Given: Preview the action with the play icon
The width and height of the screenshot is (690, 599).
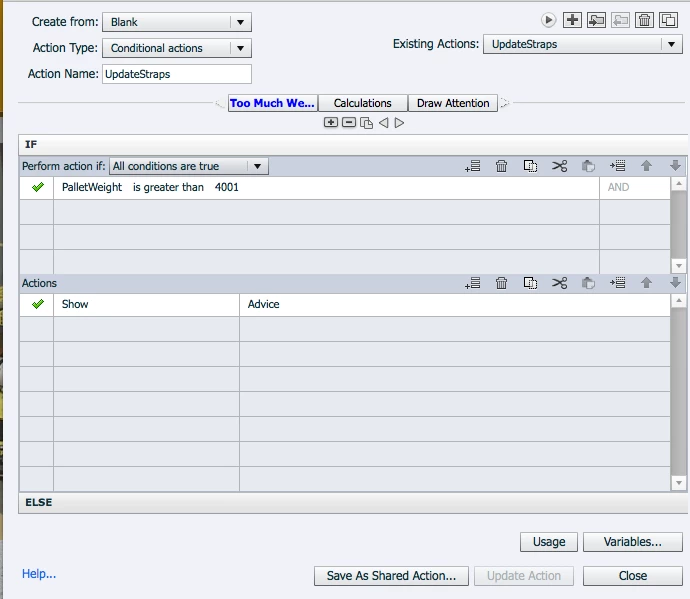Looking at the screenshot, I should pos(548,20).
